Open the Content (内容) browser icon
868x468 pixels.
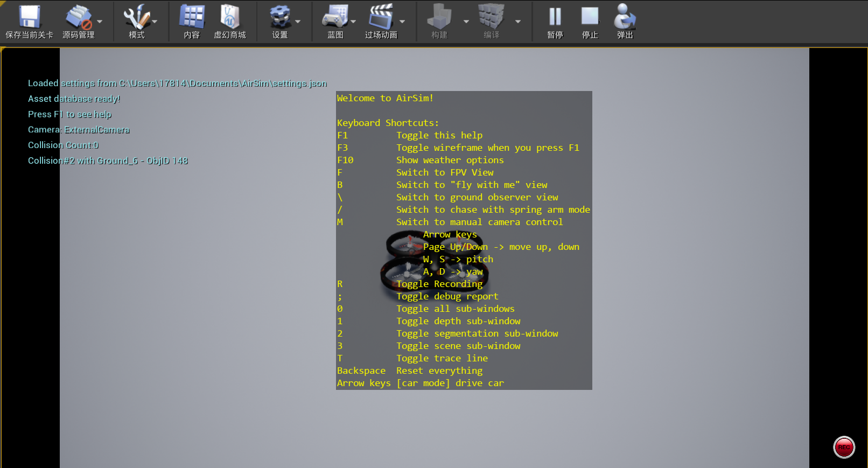click(192, 17)
